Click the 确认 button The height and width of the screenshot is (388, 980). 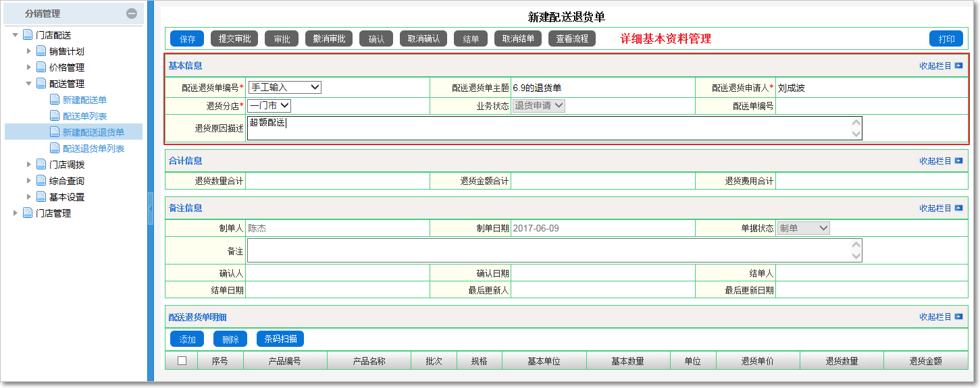coord(376,39)
